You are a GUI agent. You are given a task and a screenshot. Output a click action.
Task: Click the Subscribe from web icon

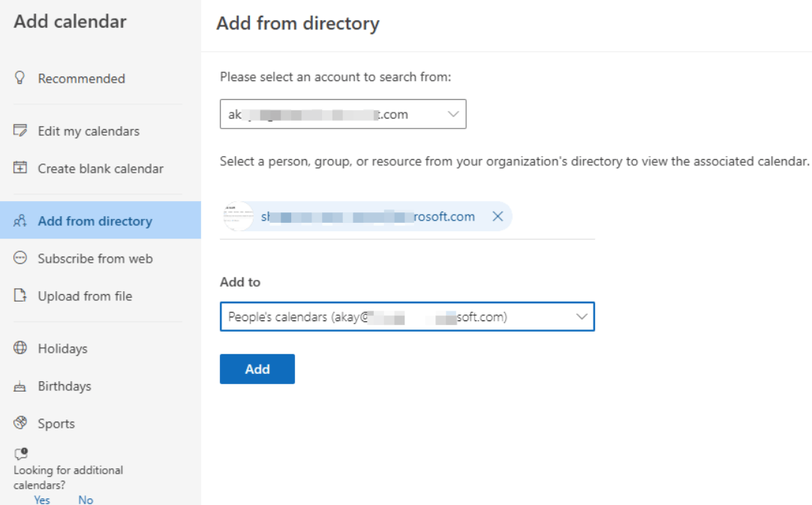20,258
